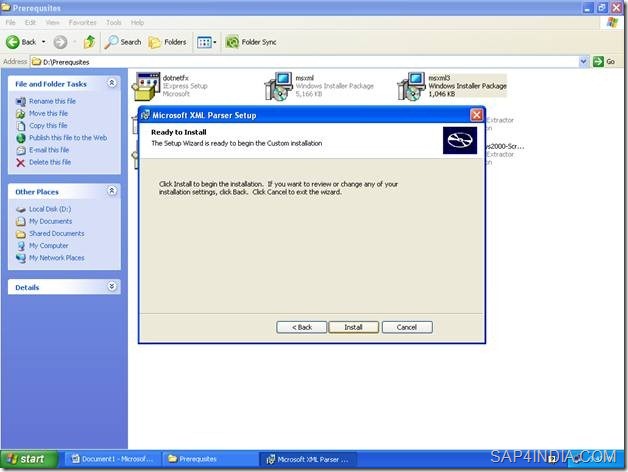Click Delete this file link
628x472 pixels.
(x=50, y=162)
